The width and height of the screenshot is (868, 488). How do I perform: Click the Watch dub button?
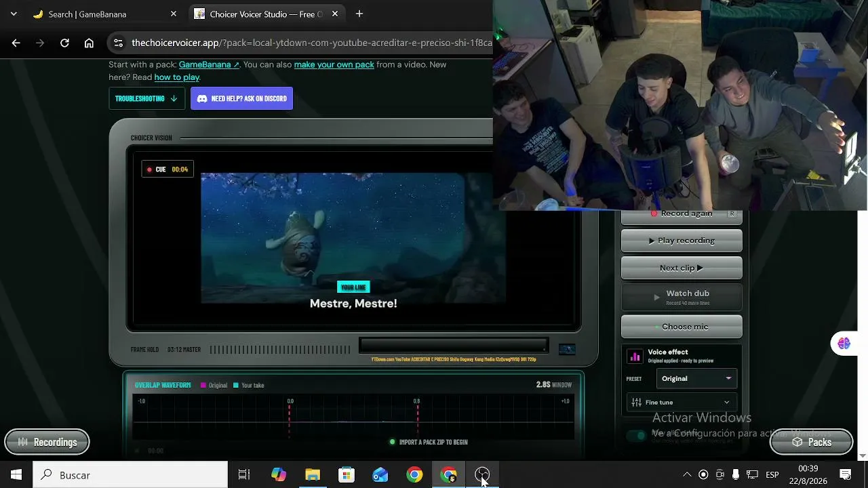tap(682, 297)
